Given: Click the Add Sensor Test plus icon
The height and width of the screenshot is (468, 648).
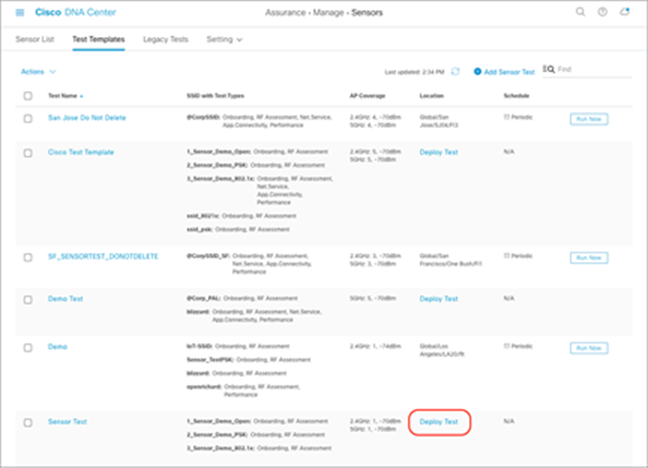Looking at the screenshot, I should click(x=477, y=72).
